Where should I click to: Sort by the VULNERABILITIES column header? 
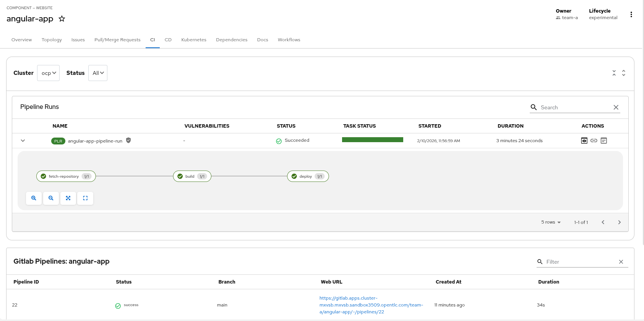coord(207,126)
